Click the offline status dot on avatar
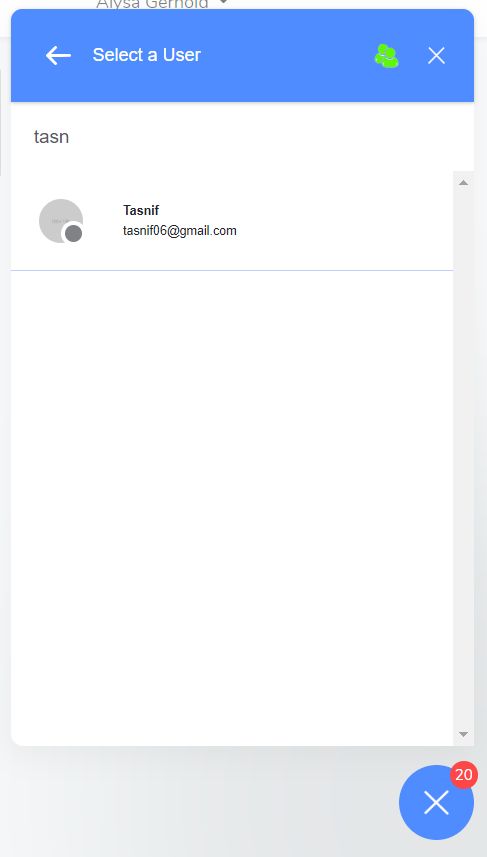This screenshot has width=487, height=857. pyautogui.click(x=73, y=234)
